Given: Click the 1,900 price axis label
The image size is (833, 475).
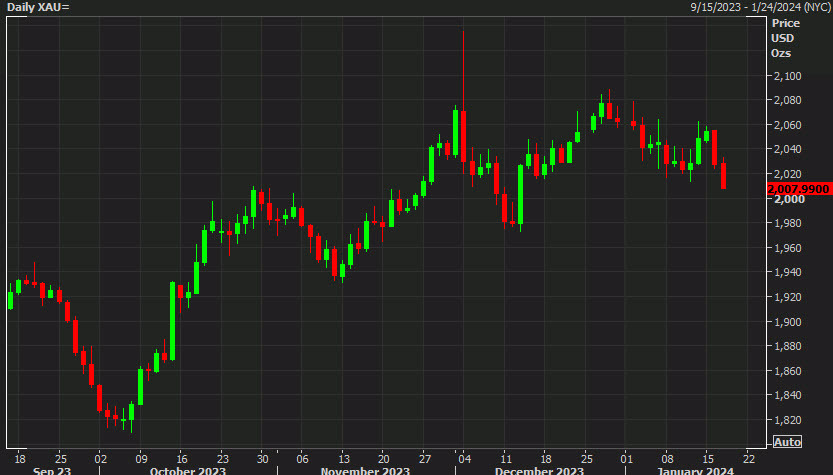Looking at the screenshot, I should pos(787,321).
